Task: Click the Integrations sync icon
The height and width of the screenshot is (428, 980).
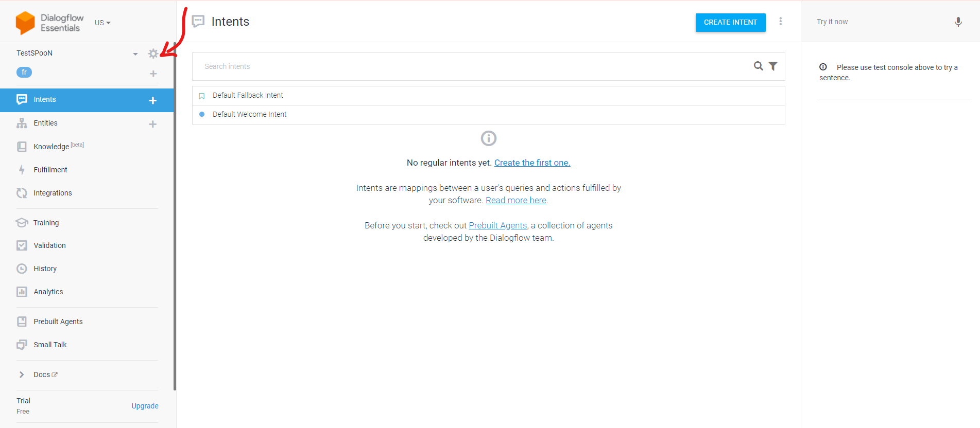Action: click(22, 193)
